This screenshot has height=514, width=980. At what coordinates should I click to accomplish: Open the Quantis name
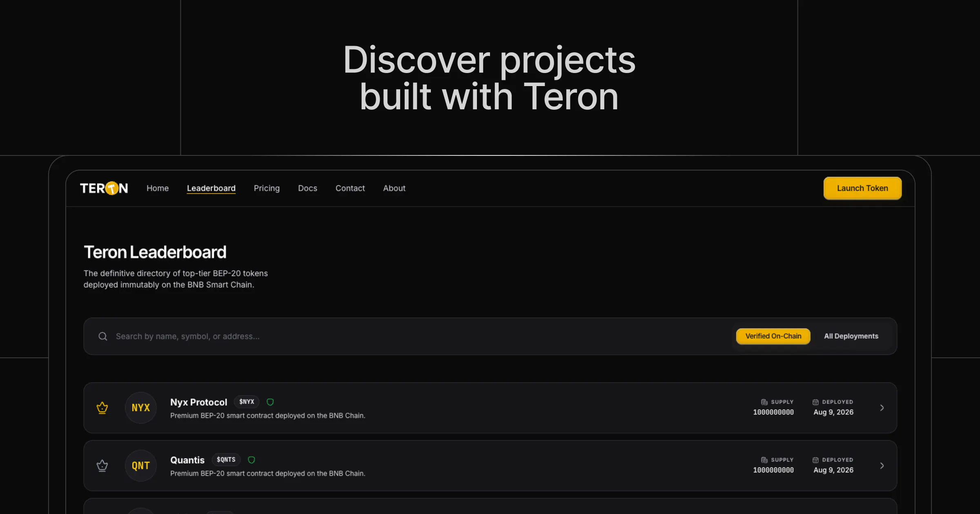point(187,460)
